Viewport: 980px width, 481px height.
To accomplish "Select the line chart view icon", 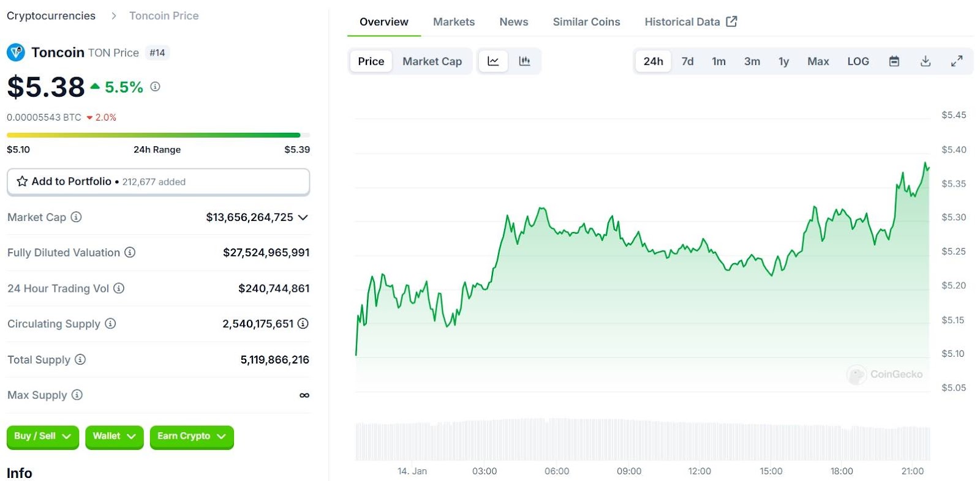I will point(493,61).
